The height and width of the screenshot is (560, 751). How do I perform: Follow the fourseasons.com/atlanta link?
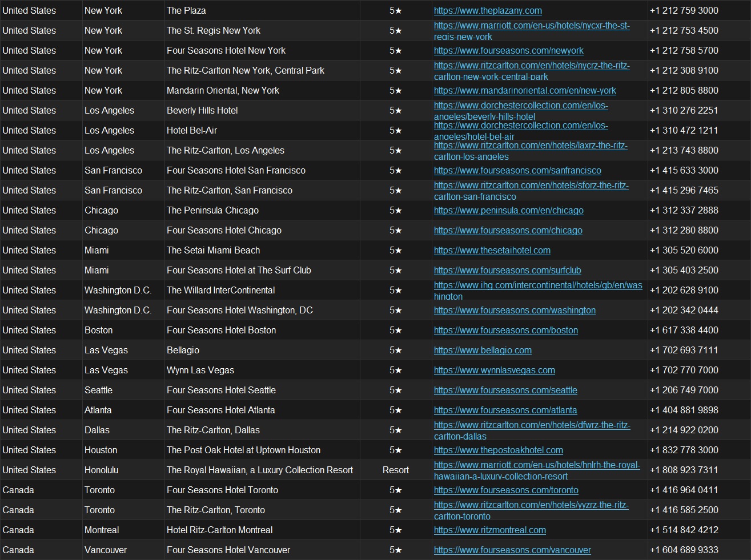505,410
